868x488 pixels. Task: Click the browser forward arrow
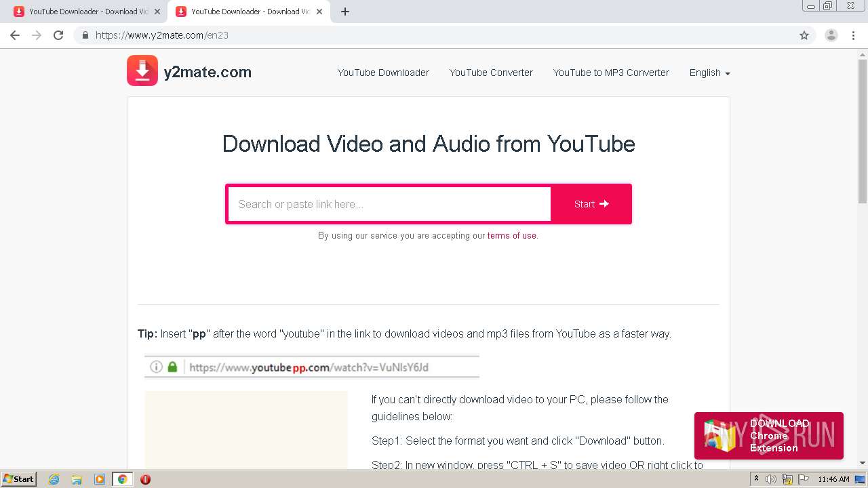click(x=37, y=35)
